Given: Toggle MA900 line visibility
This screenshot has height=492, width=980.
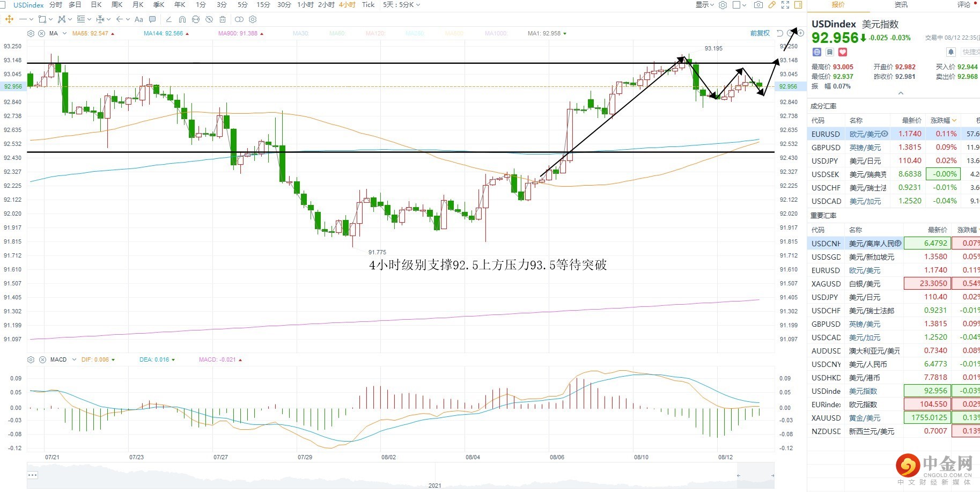Looking at the screenshot, I should coord(238,33).
